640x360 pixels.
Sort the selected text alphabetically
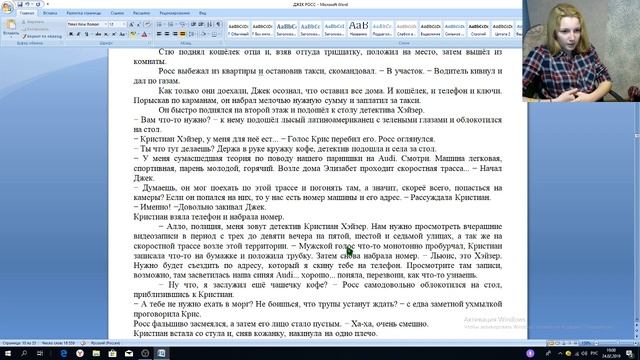210,24
